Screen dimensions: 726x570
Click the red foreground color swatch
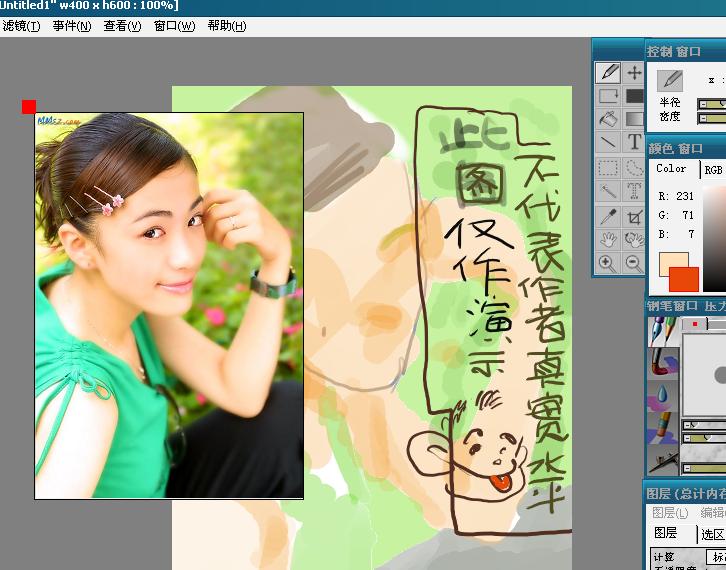(684, 280)
